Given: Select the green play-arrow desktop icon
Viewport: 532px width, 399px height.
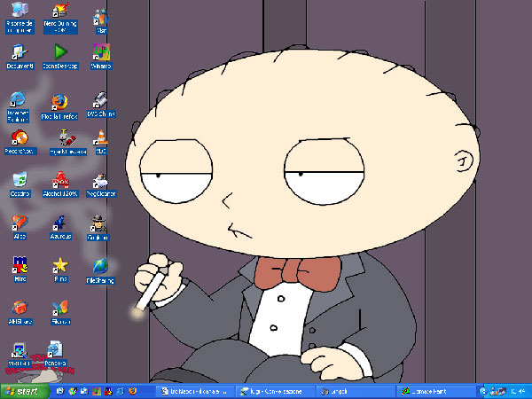Looking at the screenshot, I should coord(60,57).
